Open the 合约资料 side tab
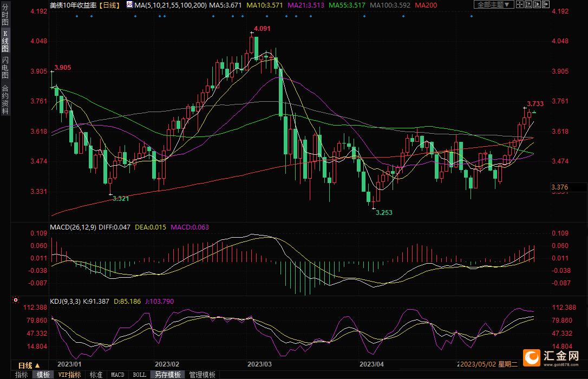This screenshot has width=588, height=379. tap(5, 99)
